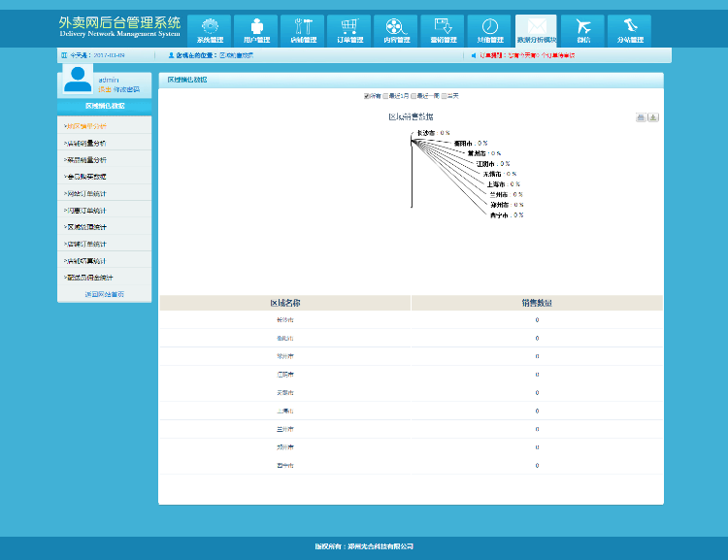Toggle the 当天 filter checkbox
This screenshot has height=560, width=728.
click(445, 96)
